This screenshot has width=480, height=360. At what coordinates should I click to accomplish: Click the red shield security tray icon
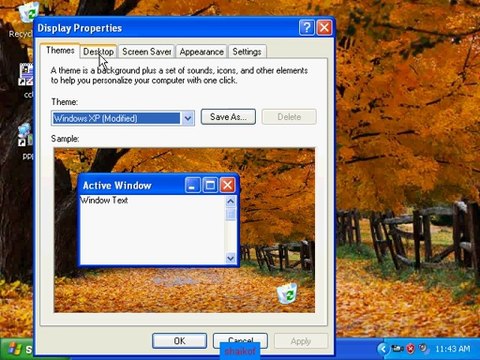[411, 349]
